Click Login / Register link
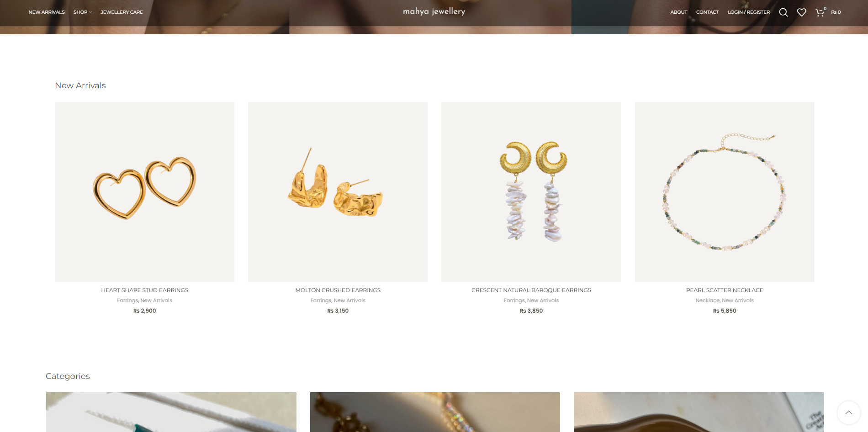This screenshot has height=432, width=868. (749, 12)
